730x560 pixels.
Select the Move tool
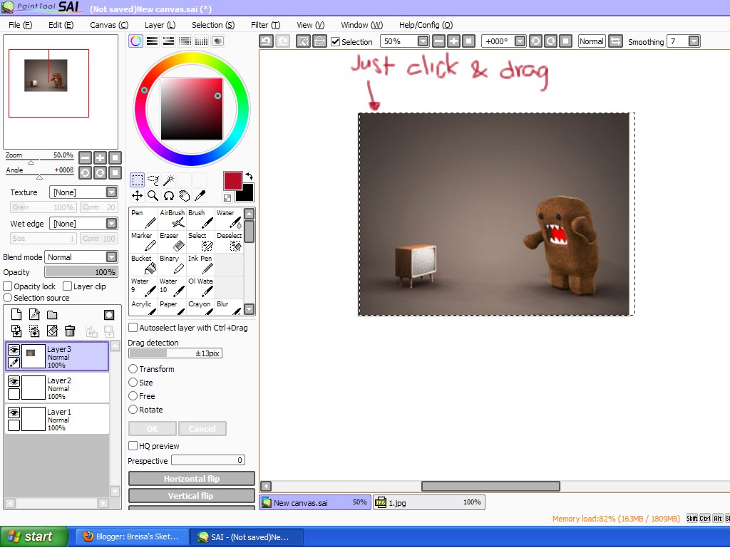(x=137, y=196)
